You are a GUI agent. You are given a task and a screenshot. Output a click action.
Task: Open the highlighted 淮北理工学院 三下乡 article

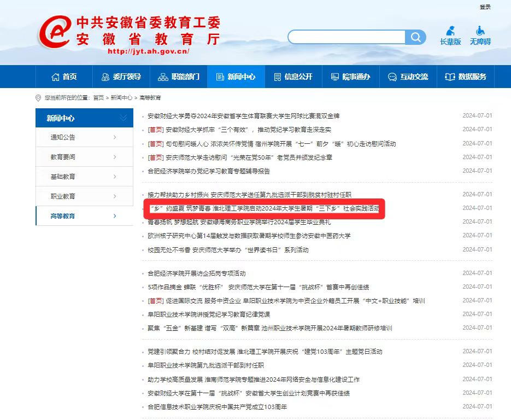coord(263,209)
